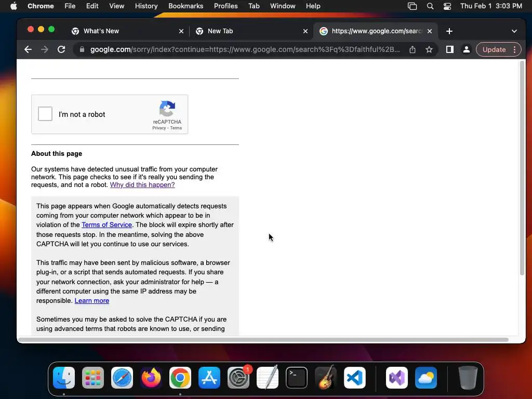Open the Chrome application menu
The image size is (532, 399).
tap(41, 6)
